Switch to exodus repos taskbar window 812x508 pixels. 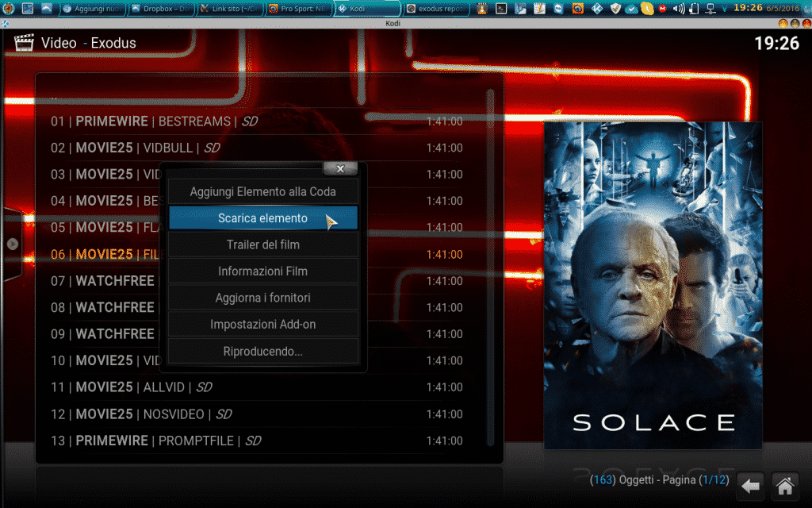point(436,9)
